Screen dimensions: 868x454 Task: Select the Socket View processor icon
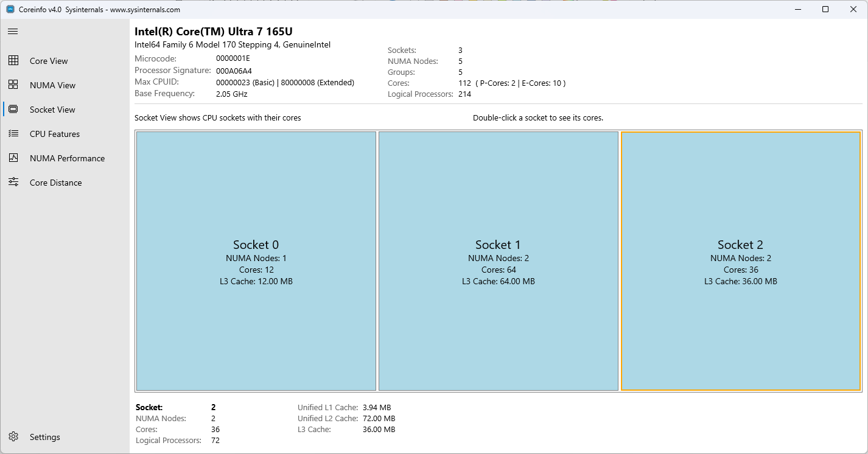[x=13, y=109]
